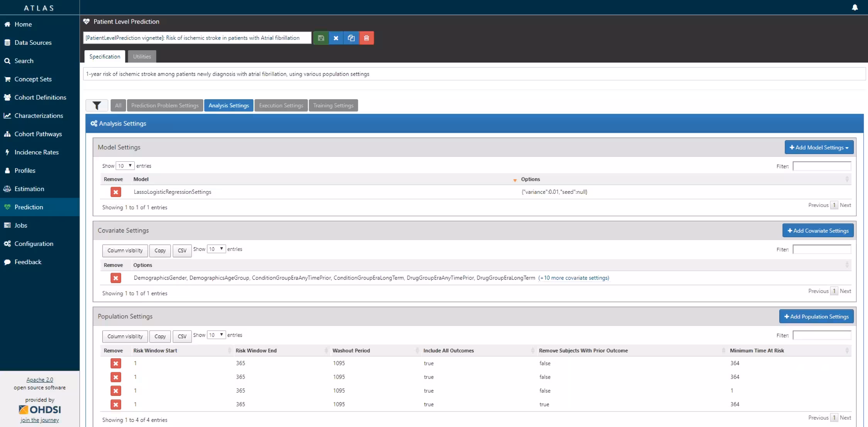868x427 pixels.
Task: Open Concept Sets in the sidebar
Action: coord(40,79)
